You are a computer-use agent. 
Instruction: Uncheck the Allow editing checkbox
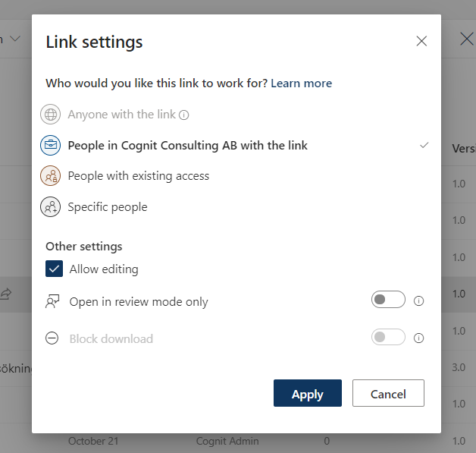(x=55, y=269)
